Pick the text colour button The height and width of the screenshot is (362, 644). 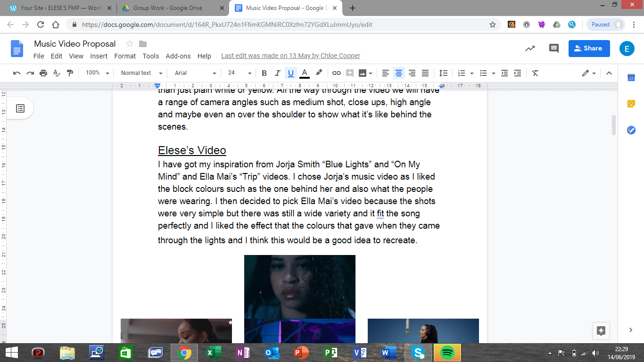click(305, 73)
